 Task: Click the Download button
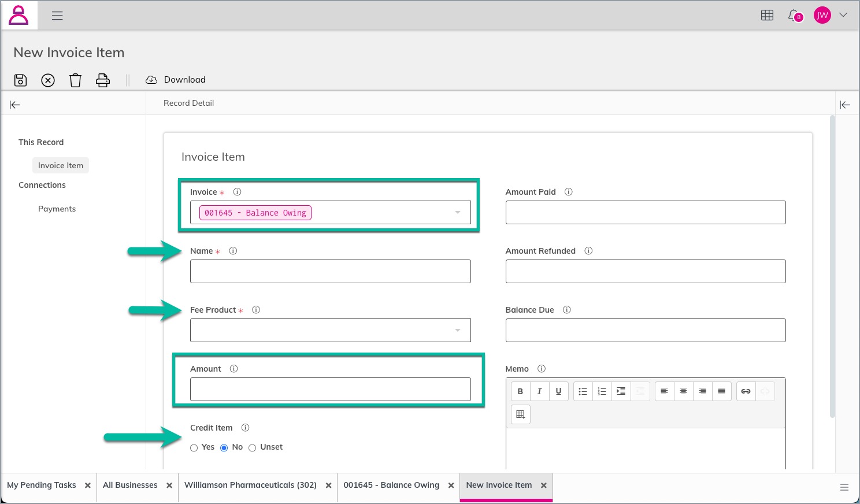pos(176,80)
